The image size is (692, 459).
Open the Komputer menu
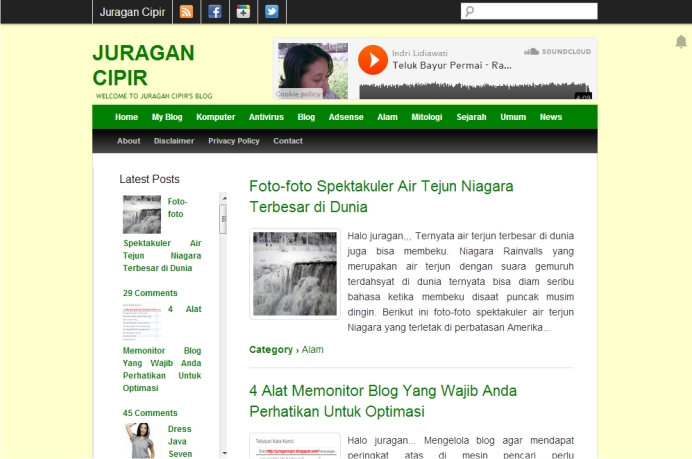215,117
